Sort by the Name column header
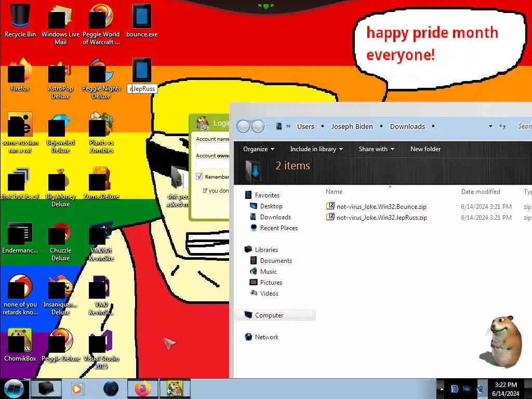Image resolution: width=532 pixels, height=399 pixels. [334, 192]
